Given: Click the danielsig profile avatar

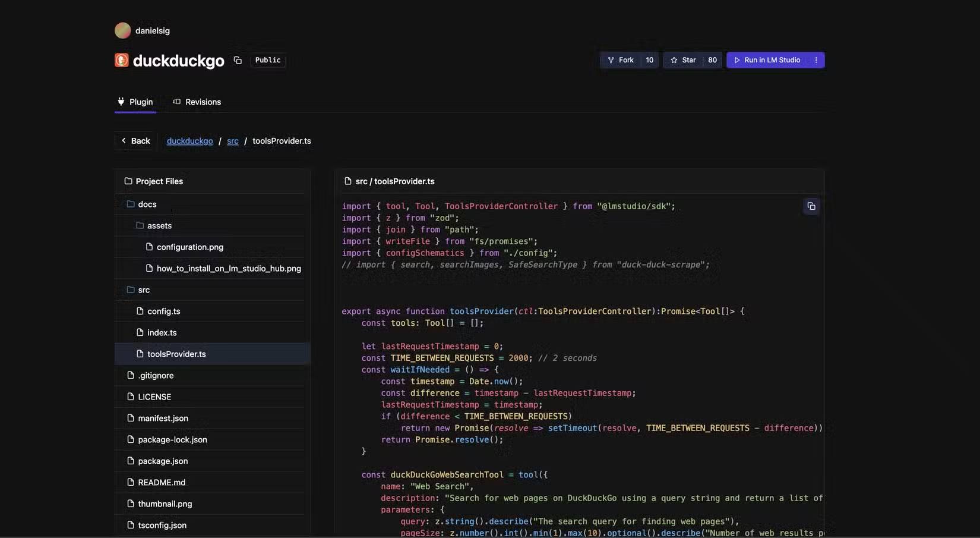Looking at the screenshot, I should pyautogui.click(x=122, y=30).
